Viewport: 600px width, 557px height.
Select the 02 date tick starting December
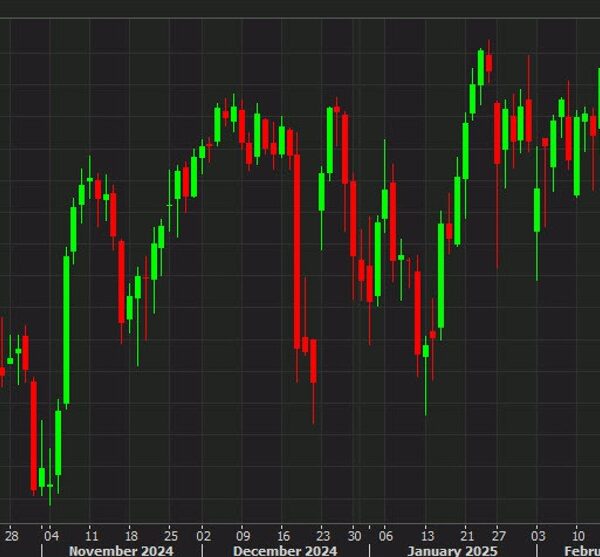coord(203,534)
